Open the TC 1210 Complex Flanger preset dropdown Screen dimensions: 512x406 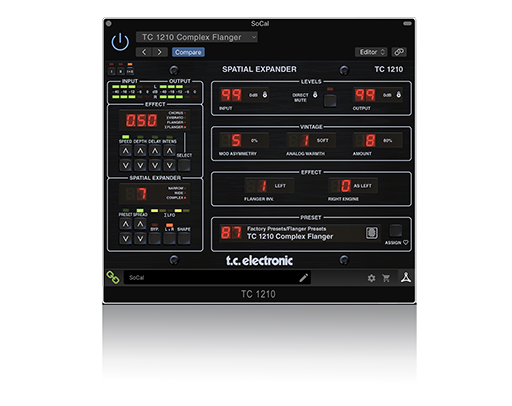coord(197,37)
